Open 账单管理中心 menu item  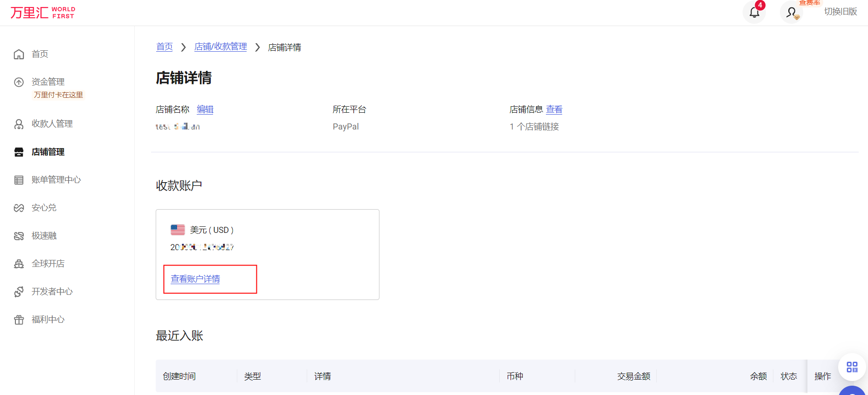[56, 180]
